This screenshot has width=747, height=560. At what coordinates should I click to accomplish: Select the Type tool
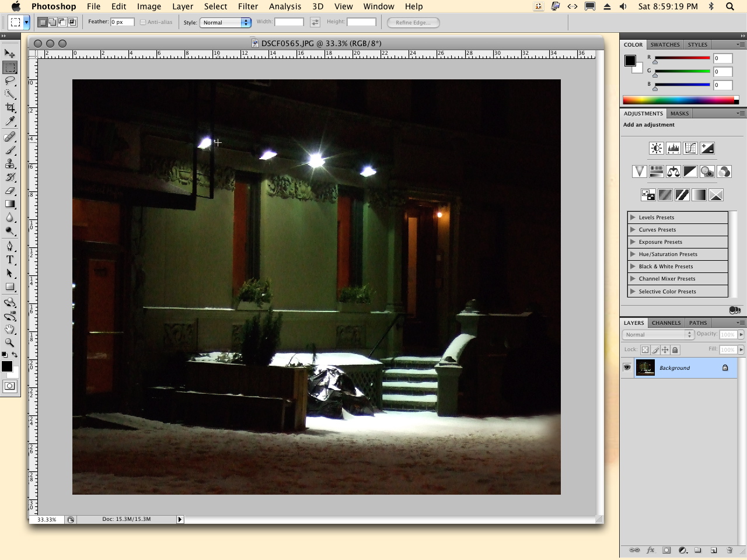click(x=10, y=260)
